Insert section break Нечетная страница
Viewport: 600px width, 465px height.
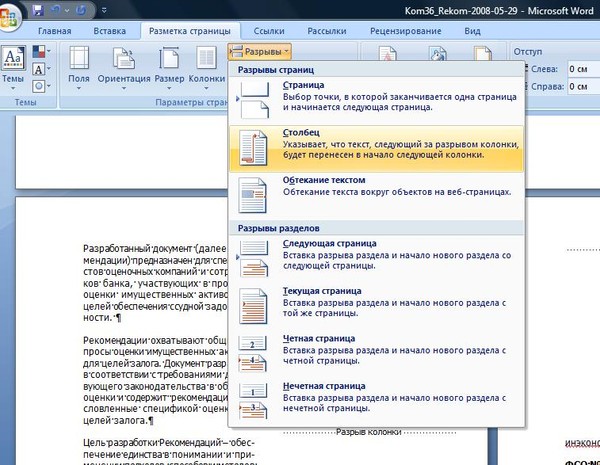click(377, 401)
